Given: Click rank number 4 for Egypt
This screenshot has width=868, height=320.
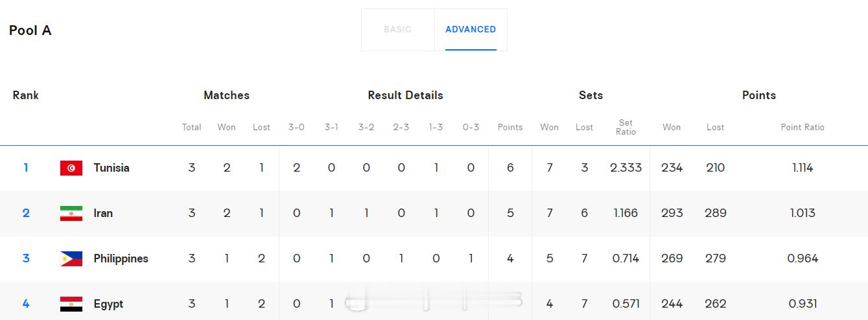Looking at the screenshot, I should [26, 304].
